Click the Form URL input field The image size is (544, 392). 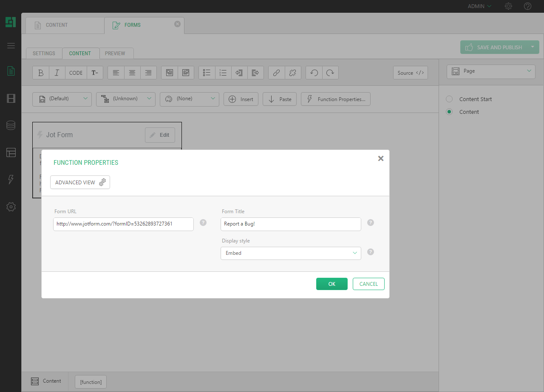click(123, 224)
